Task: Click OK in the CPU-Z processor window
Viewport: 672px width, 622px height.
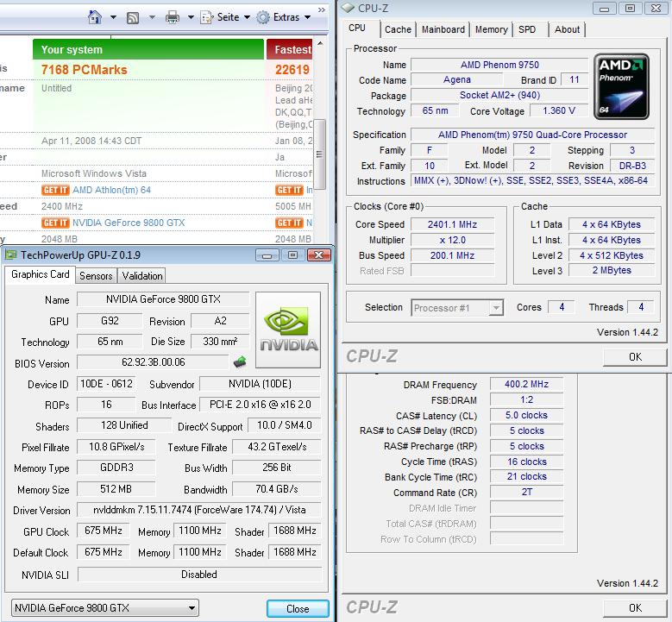Action: point(635,357)
